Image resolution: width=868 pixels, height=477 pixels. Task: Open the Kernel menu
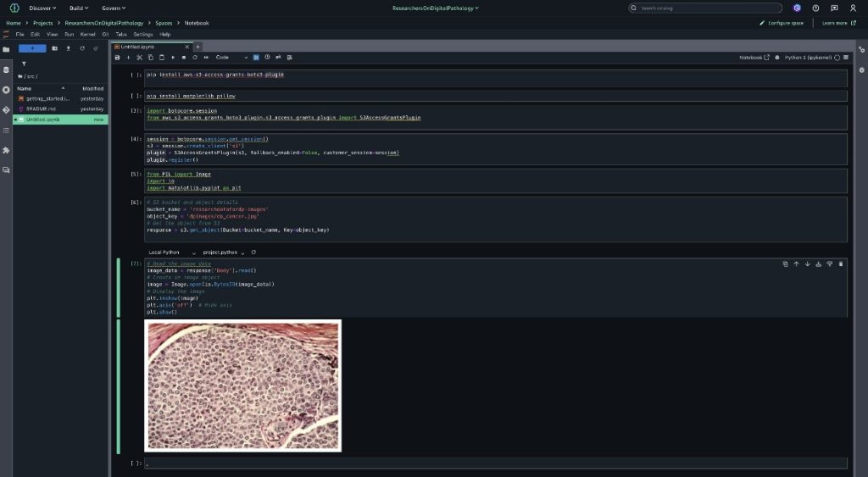point(87,34)
